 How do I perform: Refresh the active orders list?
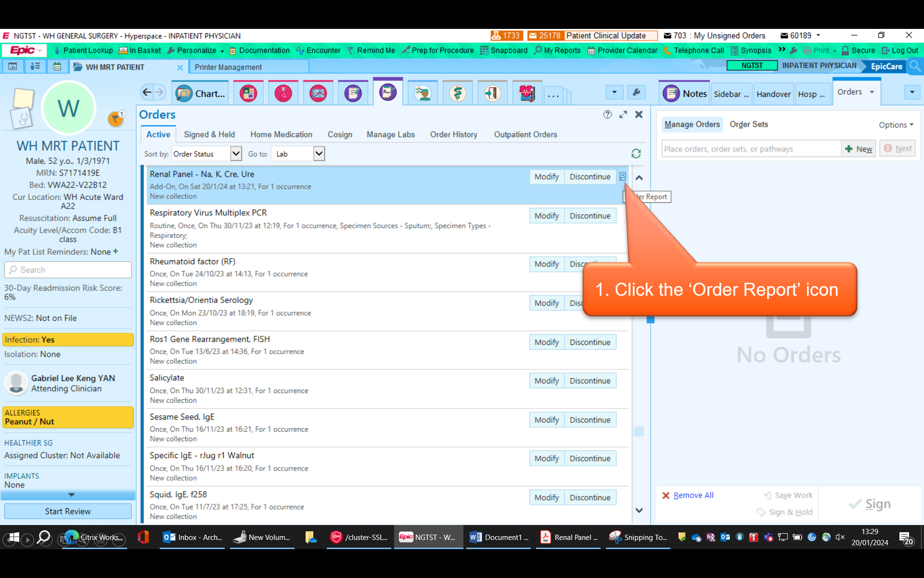tap(636, 154)
